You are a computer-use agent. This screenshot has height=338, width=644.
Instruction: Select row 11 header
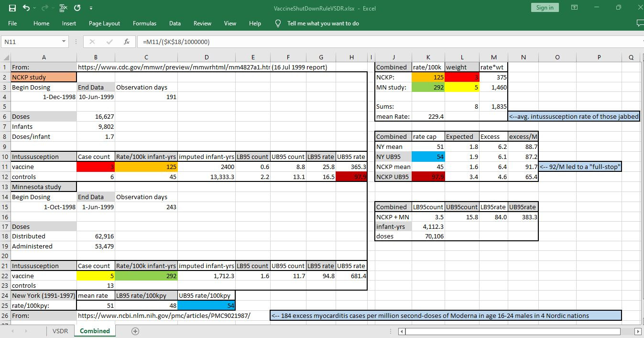tap(5, 167)
